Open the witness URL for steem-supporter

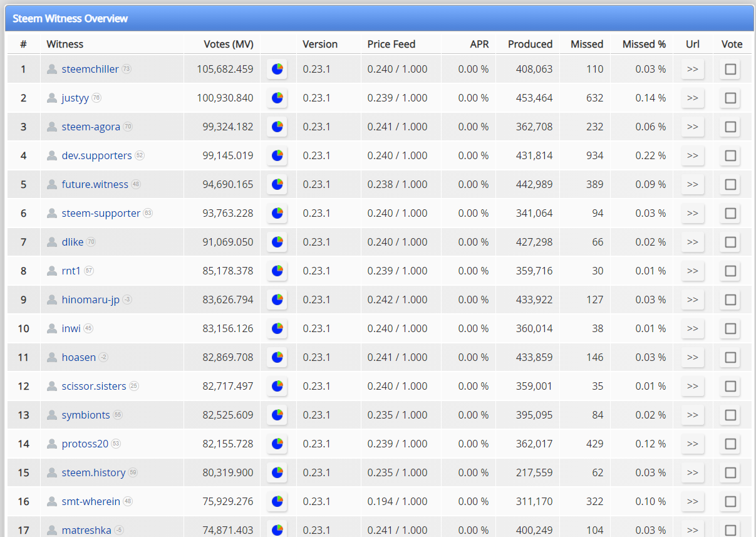[693, 213]
